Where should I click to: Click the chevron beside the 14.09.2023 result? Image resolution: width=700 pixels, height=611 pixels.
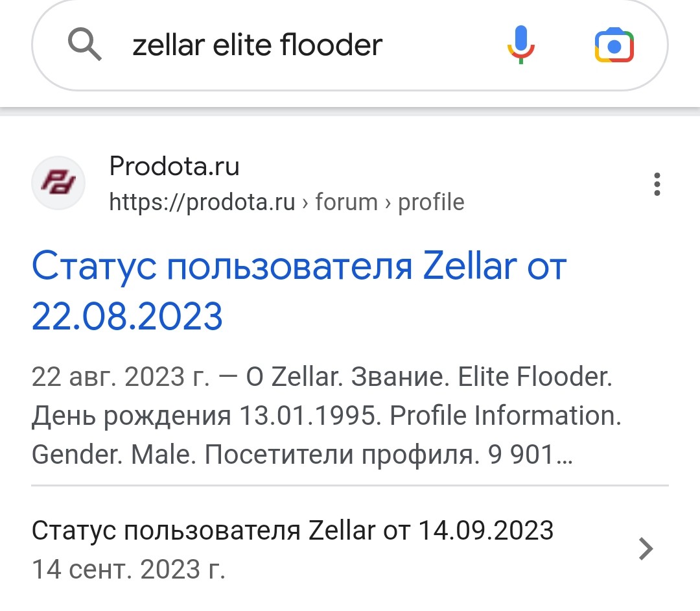[x=646, y=549]
